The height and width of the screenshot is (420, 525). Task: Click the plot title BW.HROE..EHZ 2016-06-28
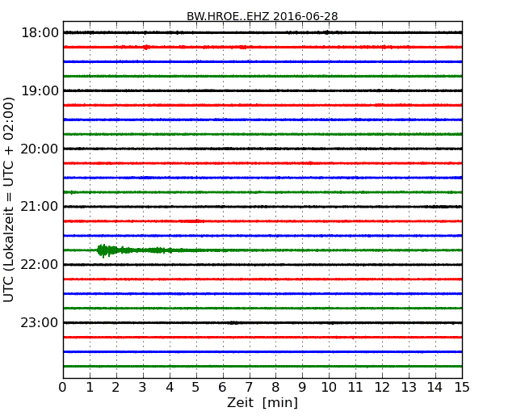click(x=262, y=16)
